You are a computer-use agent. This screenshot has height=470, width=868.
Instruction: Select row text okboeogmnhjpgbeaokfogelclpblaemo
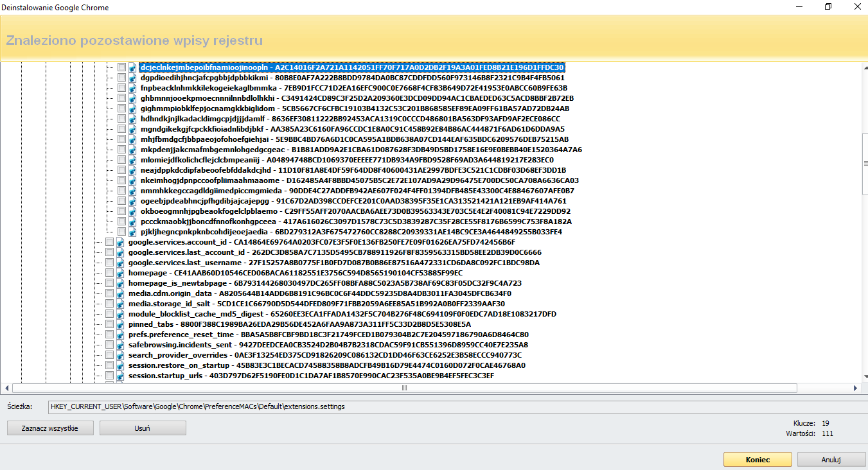pyautogui.click(x=355, y=211)
